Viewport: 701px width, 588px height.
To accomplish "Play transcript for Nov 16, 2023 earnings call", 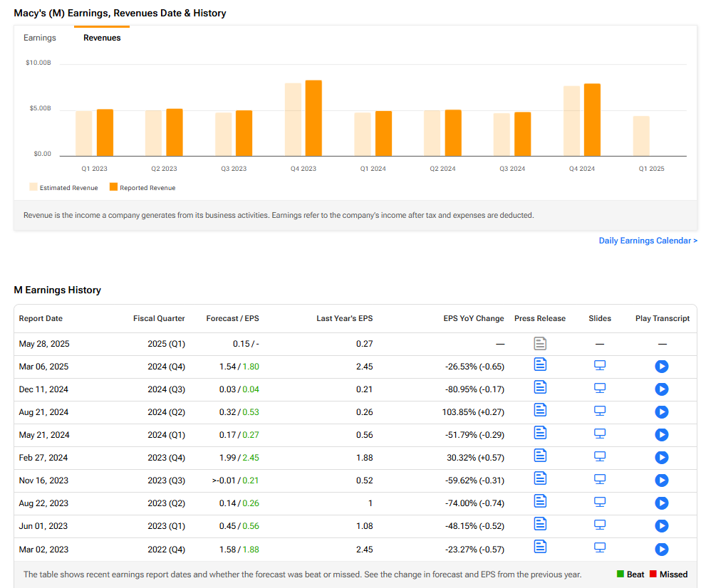I will [662, 481].
